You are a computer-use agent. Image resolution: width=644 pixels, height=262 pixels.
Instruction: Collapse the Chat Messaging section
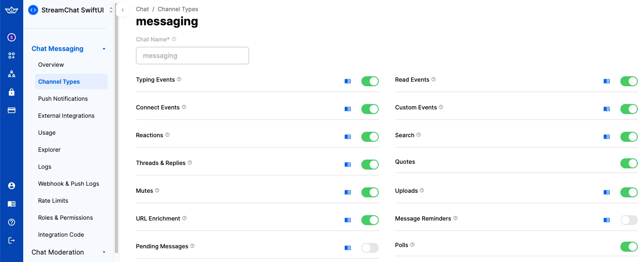104,49
